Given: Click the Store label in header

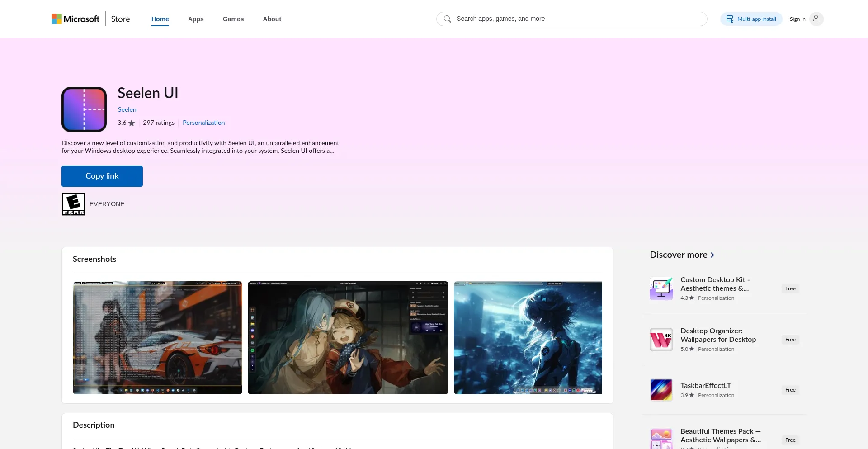Looking at the screenshot, I should (x=120, y=19).
